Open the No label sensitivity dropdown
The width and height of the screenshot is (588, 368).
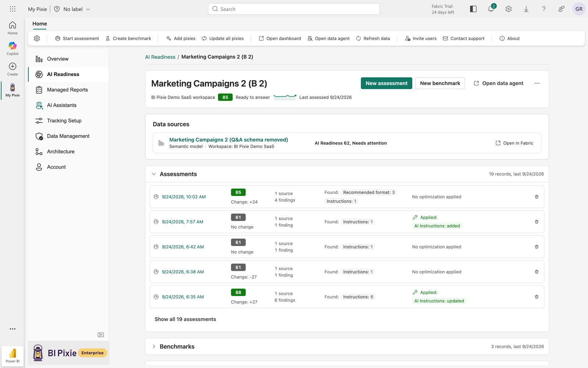pos(72,9)
